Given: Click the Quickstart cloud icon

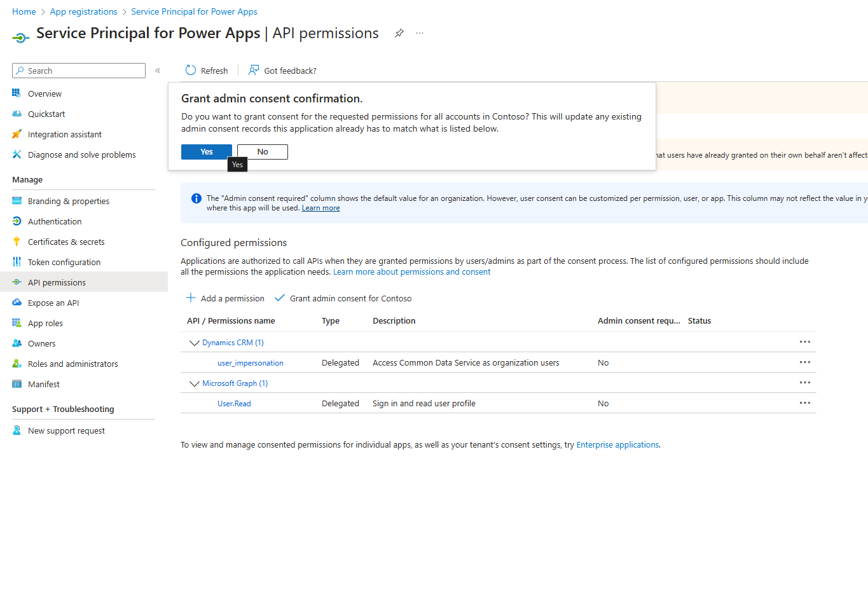Looking at the screenshot, I should tap(17, 114).
